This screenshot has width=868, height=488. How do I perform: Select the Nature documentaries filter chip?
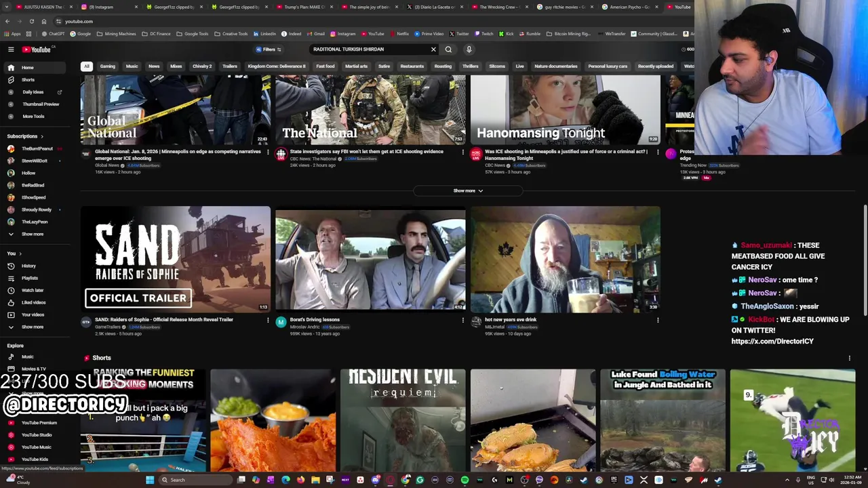(555, 66)
